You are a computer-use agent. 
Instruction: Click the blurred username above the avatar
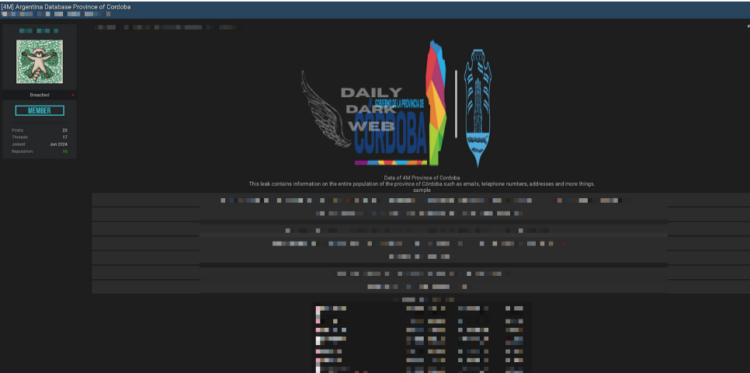click(x=39, y=31)
